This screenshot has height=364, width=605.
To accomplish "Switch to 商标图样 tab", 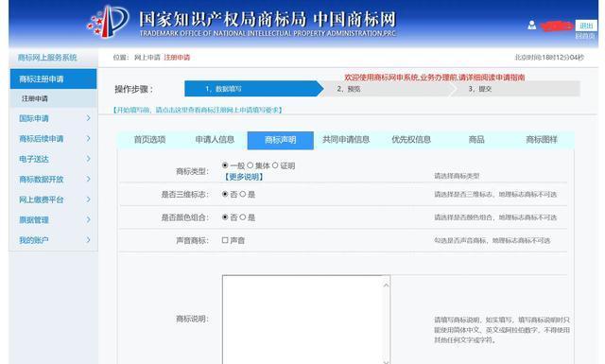I will [x=542, y=140].
